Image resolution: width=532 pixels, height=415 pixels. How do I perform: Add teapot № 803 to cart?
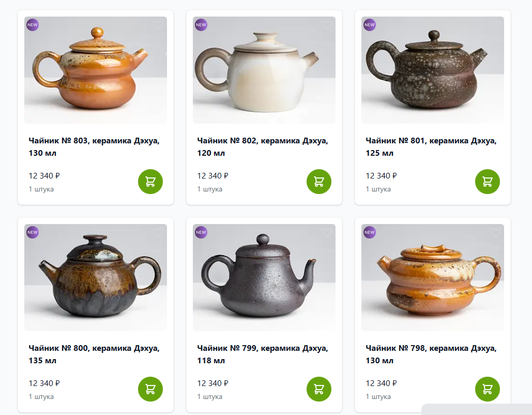(x=150, y=182)
